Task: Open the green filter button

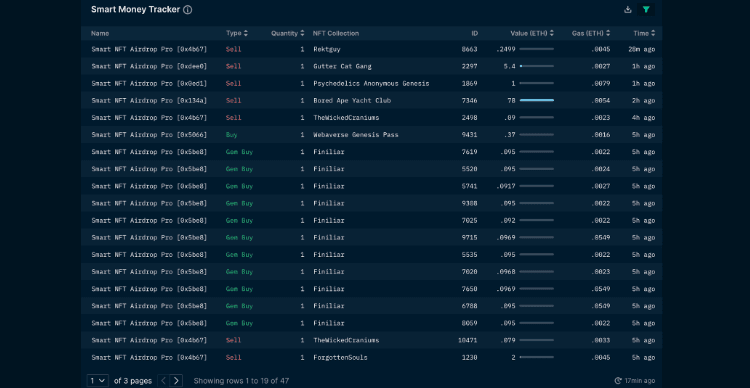Action: pos(646,10)
